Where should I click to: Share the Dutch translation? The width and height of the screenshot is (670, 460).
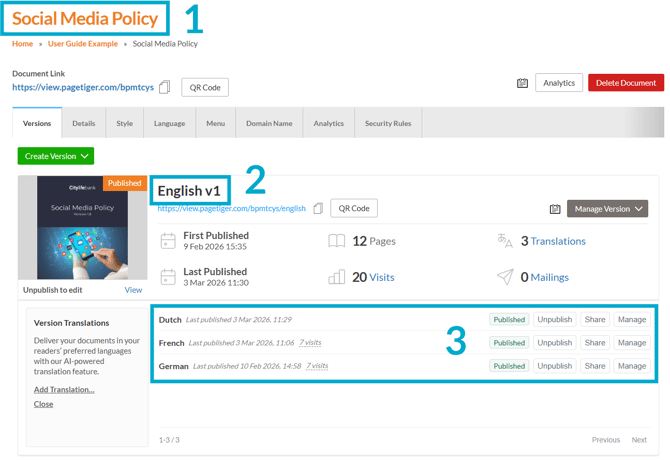pos(595,319)
